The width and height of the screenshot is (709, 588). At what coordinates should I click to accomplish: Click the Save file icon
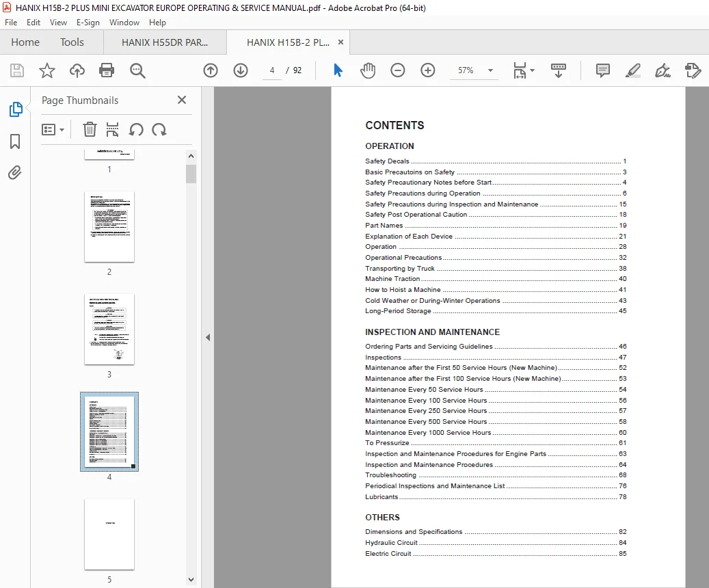pos(17,70)
